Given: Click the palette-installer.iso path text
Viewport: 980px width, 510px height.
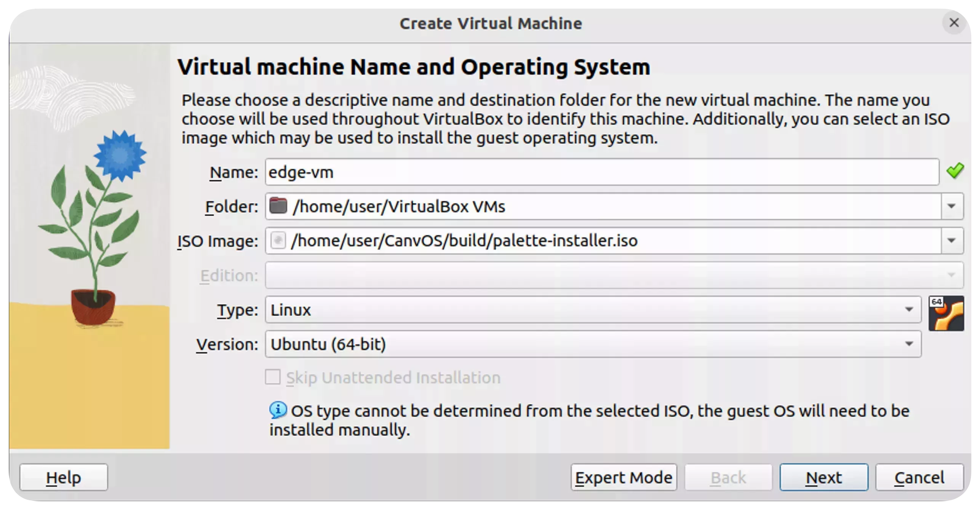Looking at the screenshot, I should (464, 241).
